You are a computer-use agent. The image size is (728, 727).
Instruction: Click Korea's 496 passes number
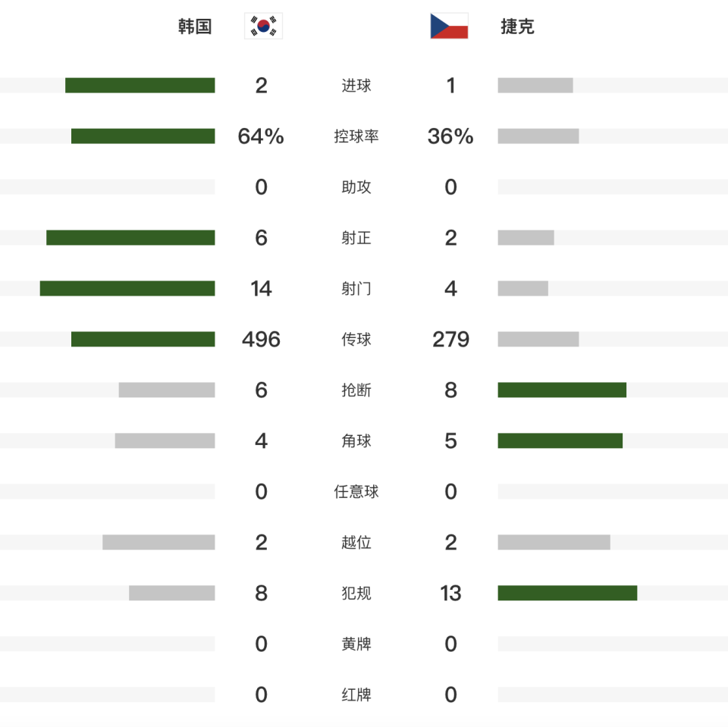(261, 340)
